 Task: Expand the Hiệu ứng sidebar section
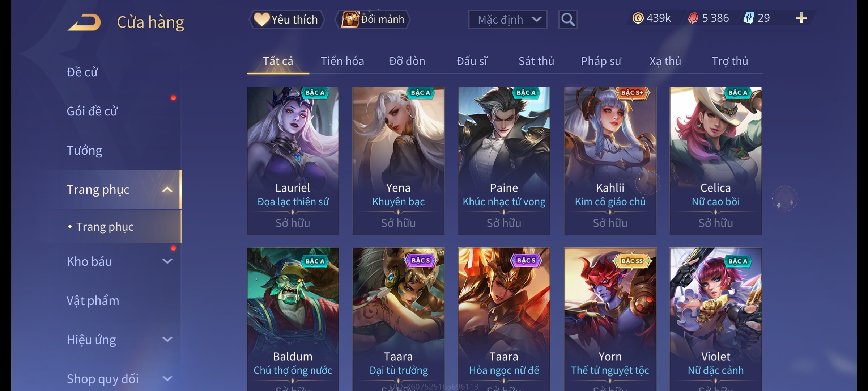point(167,339)
